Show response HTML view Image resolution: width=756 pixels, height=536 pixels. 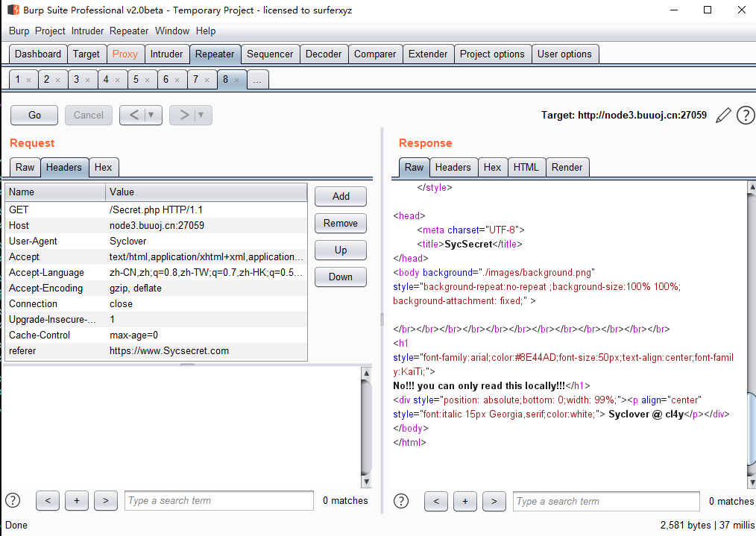point(526,167)
